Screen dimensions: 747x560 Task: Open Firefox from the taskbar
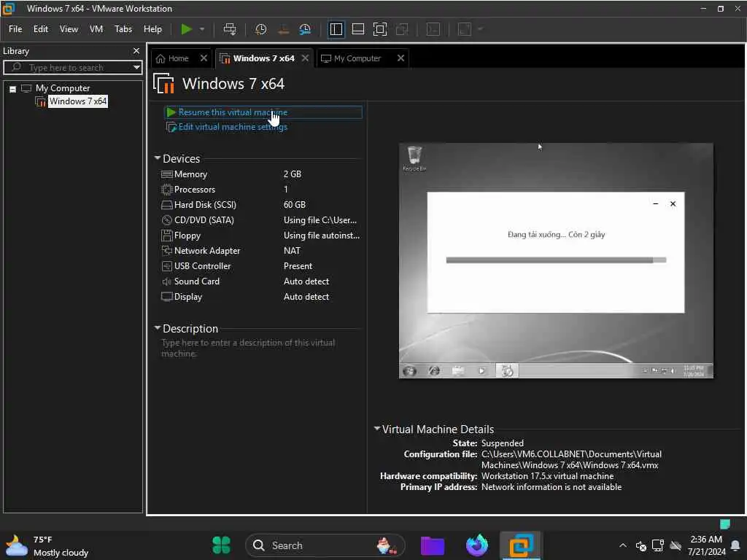point(477,545)
